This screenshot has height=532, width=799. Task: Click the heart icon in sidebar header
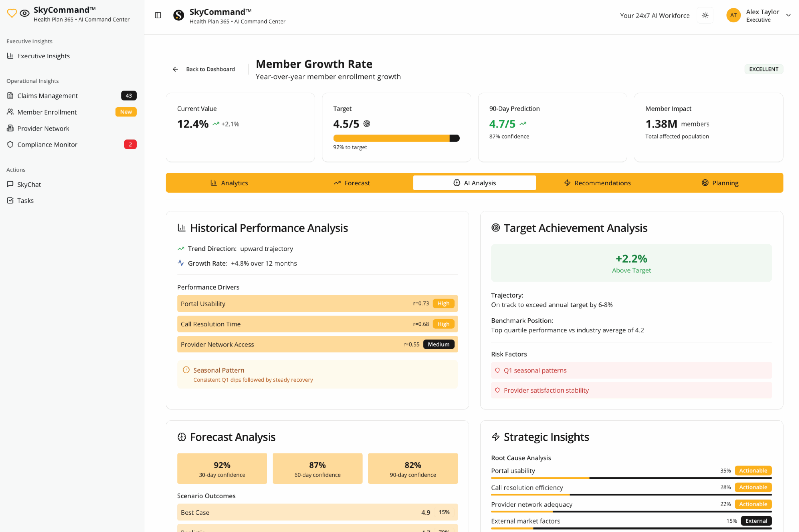(x=12, y=14)
